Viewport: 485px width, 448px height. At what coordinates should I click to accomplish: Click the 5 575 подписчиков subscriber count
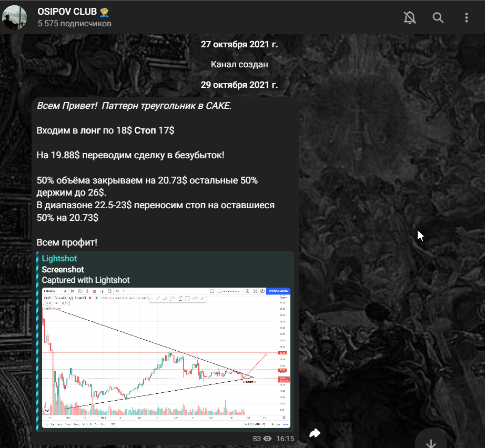(x=75, y=24)
